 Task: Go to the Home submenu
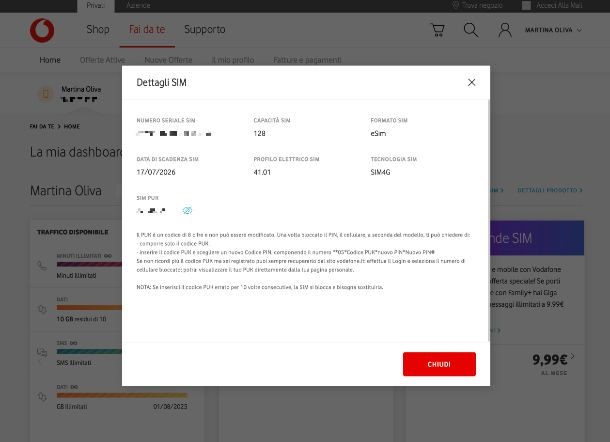click(50, 60)
